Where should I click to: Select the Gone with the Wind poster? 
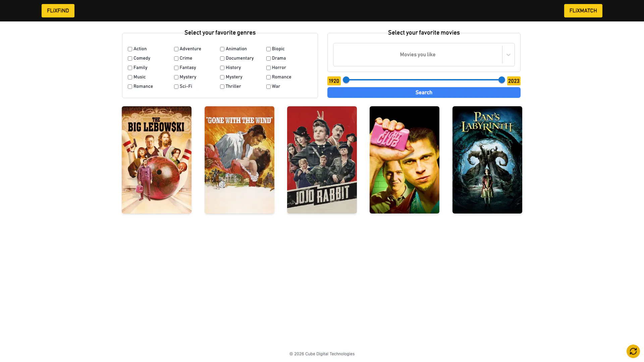pyautogui.click(x=239, y=160)
